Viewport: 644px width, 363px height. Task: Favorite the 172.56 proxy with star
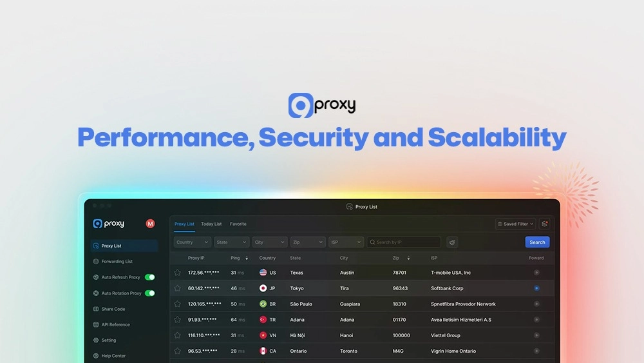[x=178, y=273]
